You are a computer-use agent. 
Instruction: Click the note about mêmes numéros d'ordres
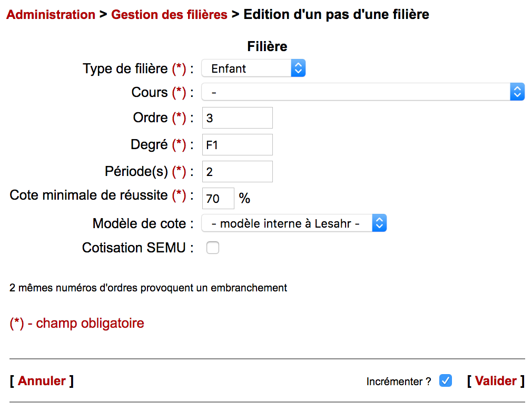coord(148,288)
